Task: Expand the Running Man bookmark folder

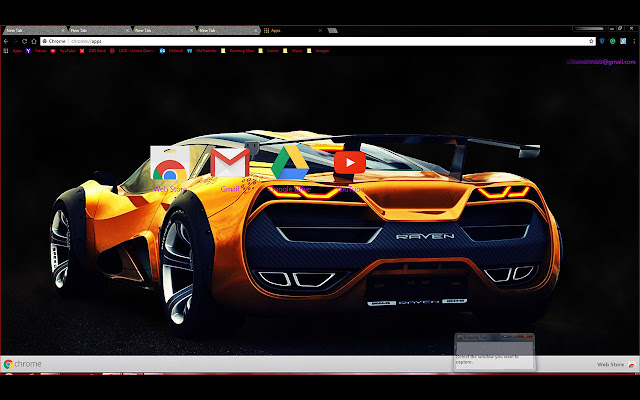Action: (x=237, y=51)
